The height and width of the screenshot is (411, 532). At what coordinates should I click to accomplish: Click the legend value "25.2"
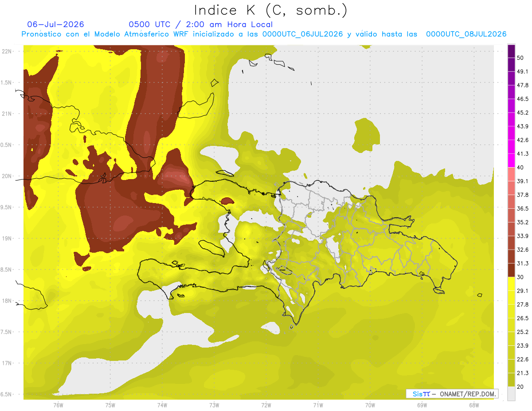[523, 332]
